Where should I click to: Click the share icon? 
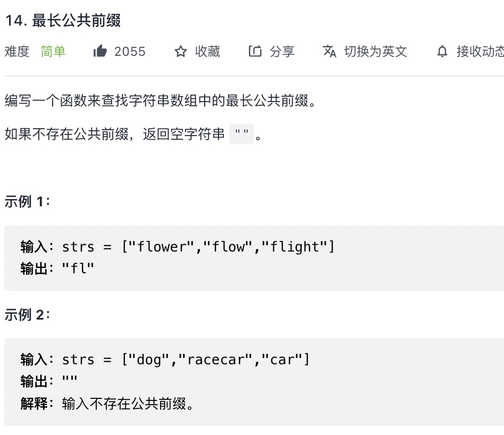[x=255, y=51]
